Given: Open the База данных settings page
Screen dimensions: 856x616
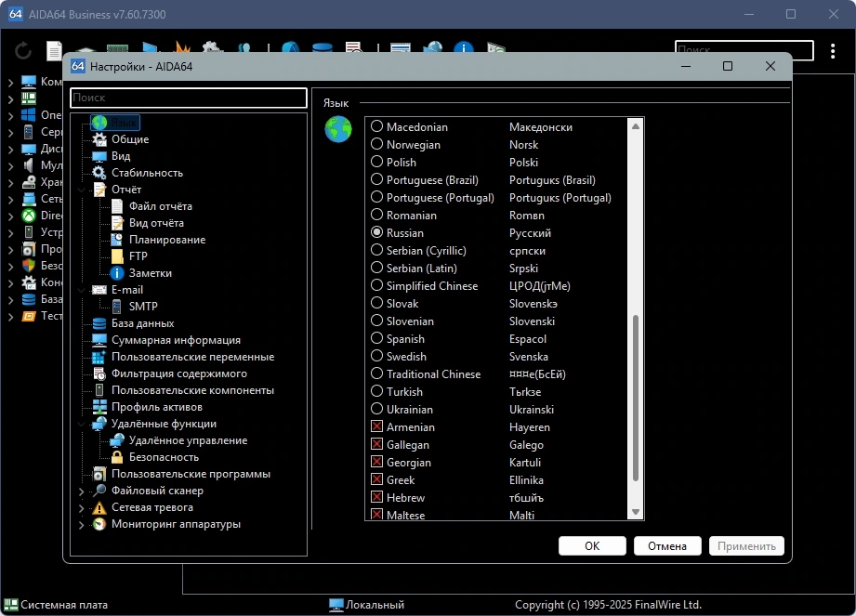Looking at the screenshot, I should point(143,323).
